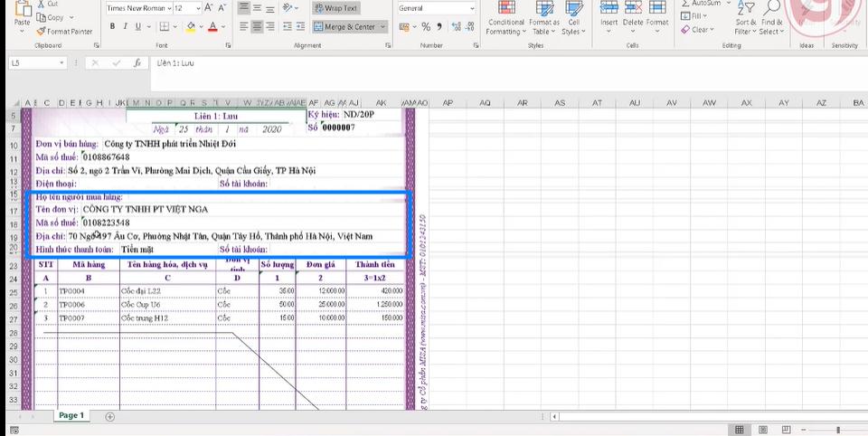Click the macro record status bar icon
This screenshot has height=436, width=868.
click(14, 431)
